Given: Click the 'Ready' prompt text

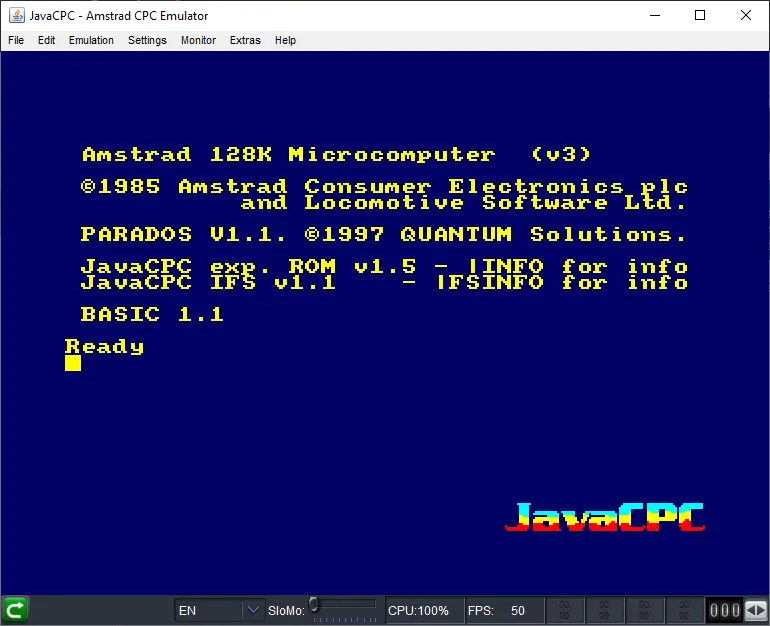Looking at the screenshot, I should point(105,347).
